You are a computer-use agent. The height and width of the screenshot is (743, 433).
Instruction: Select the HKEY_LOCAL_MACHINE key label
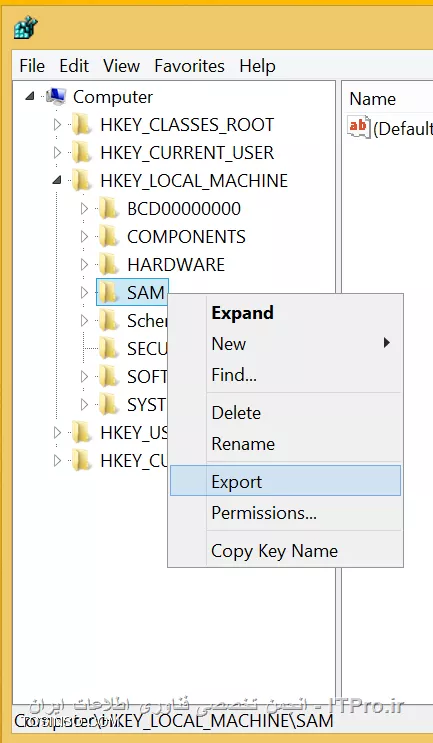pyautogui.click(x=194, y=181)
